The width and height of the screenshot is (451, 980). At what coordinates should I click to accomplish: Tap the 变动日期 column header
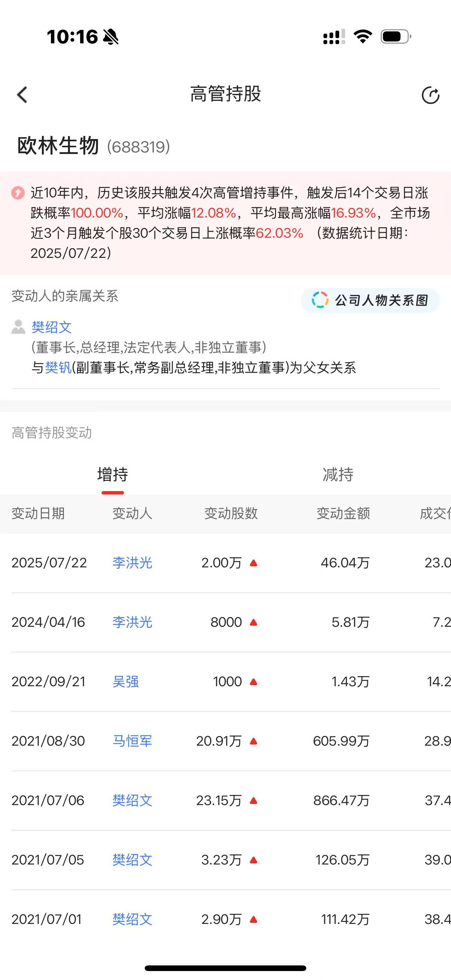38,514
